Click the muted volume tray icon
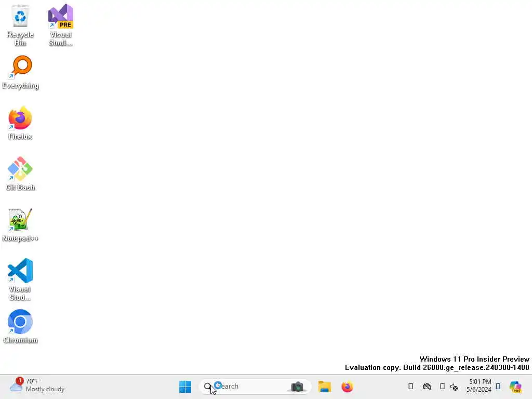Viewport: 532px width, 399px height. pos(454,387)
